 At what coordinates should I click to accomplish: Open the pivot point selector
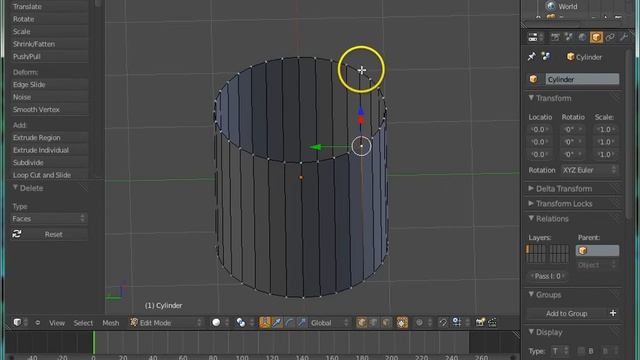(244, 322)
